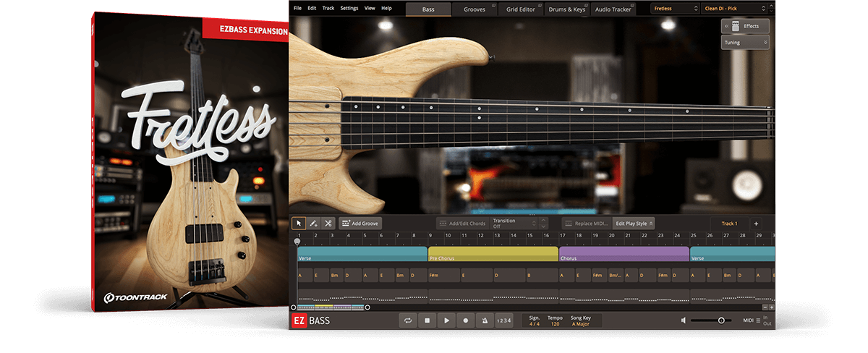Open the Settings menu
The image size is (868, 353).
[x=349, y=8]
